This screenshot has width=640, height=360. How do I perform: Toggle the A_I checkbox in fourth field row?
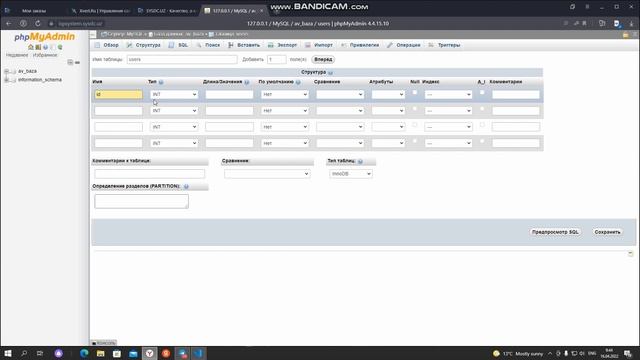pos(482,141)
